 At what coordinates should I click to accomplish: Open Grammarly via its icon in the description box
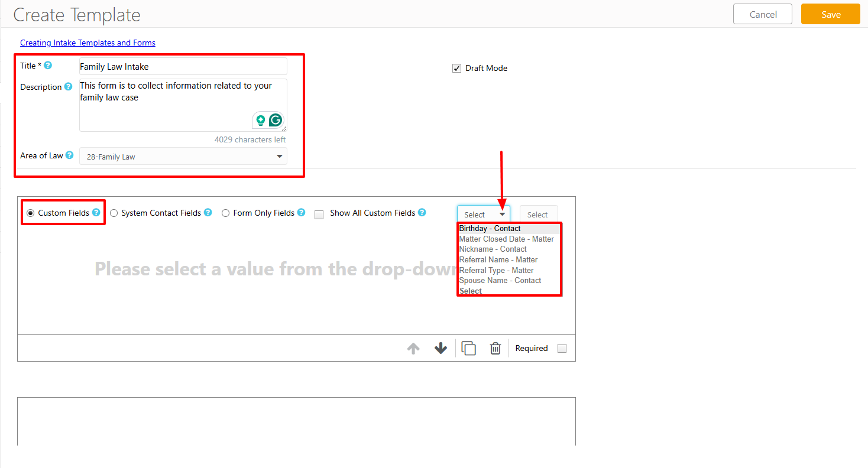click(276, 119)
